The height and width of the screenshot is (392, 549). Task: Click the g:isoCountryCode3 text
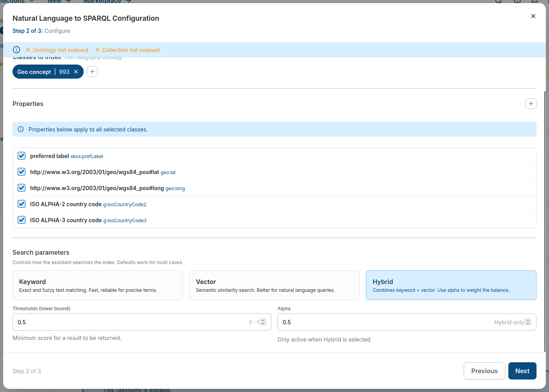tap(125, 221)
